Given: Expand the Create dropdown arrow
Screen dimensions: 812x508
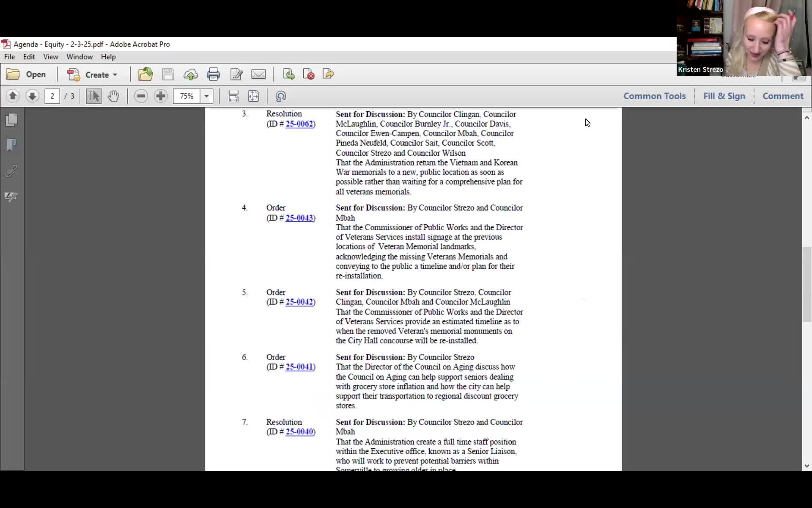Looking at the screenshot, I should [x=115, y=75].
